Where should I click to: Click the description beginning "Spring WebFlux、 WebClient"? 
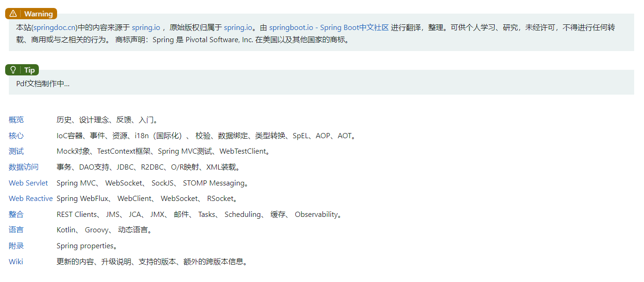click(147, 199)
